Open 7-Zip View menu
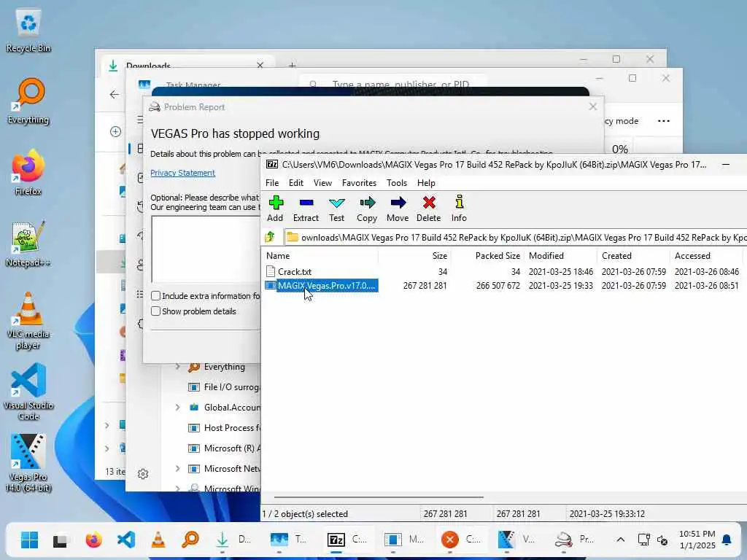 pyautogui.click(x=322, y=183)
